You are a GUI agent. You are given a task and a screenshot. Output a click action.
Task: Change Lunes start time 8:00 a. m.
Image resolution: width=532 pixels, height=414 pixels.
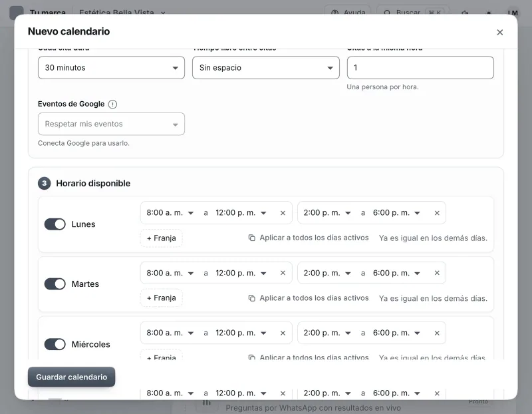[170, 213]
